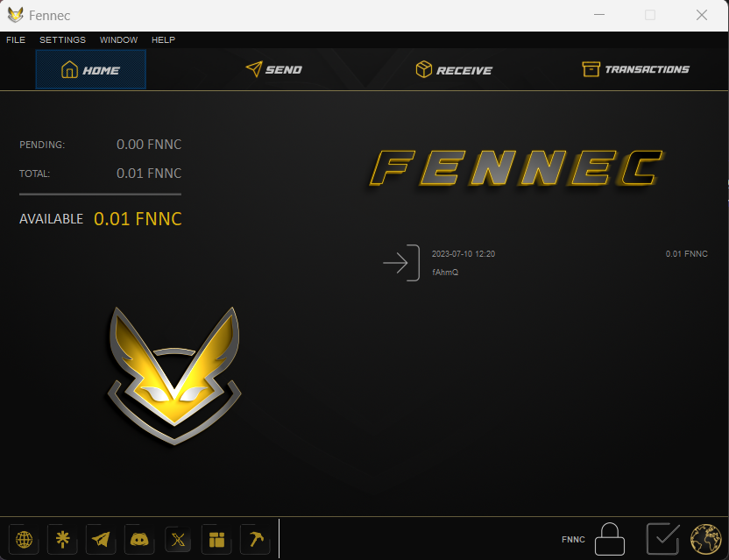Open the Help menu

click(x=163, y=39)
